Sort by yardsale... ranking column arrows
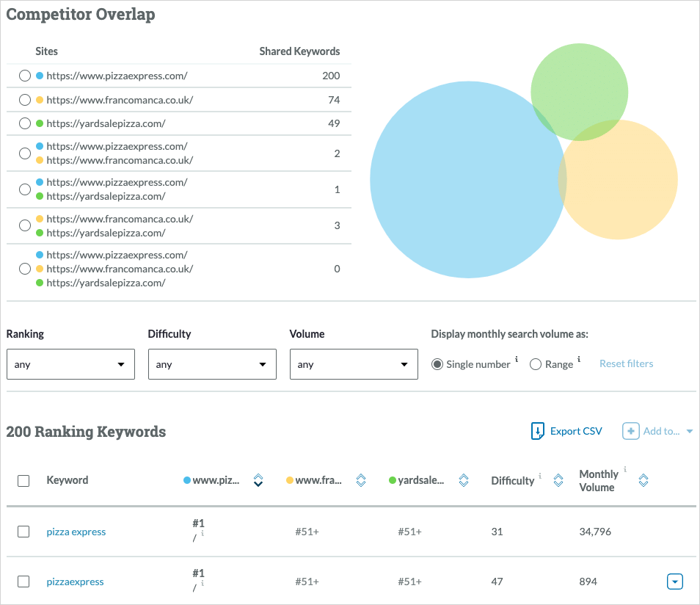 point(464,480)
